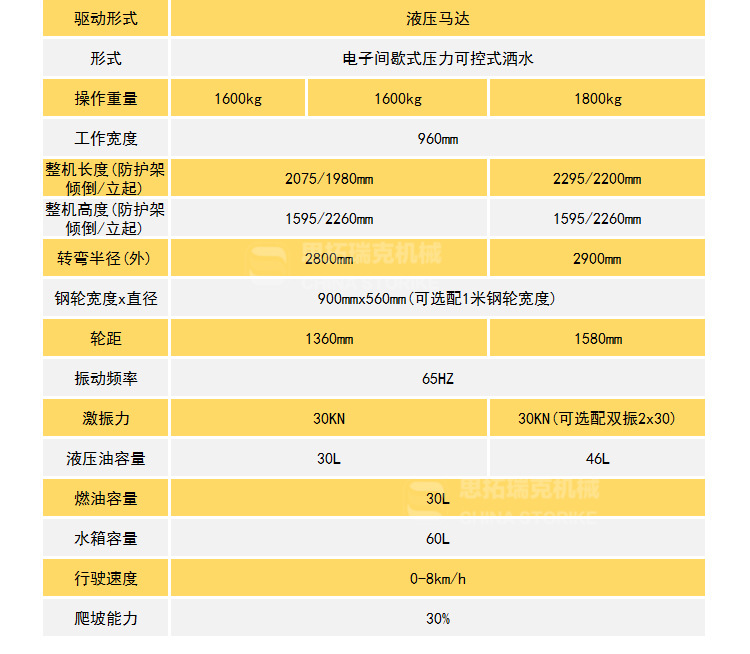Select the 驱动形式 row label
The width and height of the screenshot is (750, 654).
[106, 19]
